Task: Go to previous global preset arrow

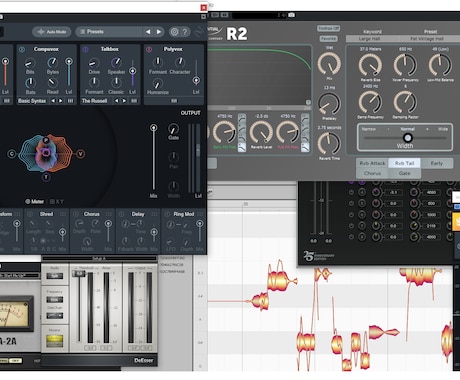Action: pos(148,32)
